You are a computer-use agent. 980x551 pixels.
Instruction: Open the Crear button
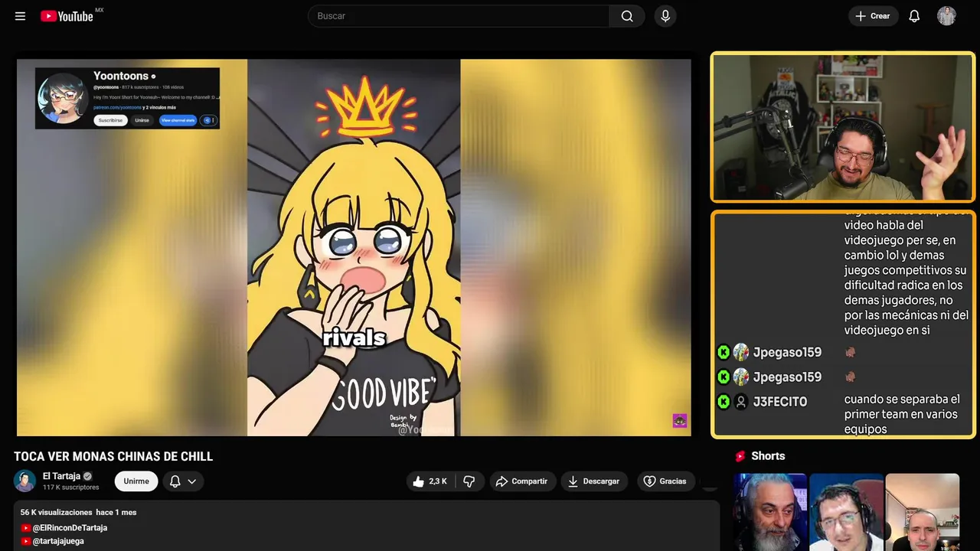pos(873,16)
